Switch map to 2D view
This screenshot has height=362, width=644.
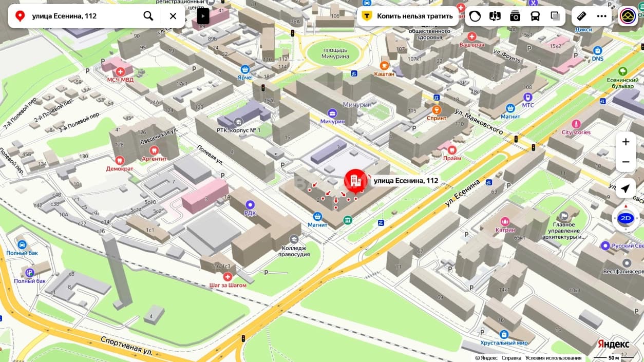point(626,218)
